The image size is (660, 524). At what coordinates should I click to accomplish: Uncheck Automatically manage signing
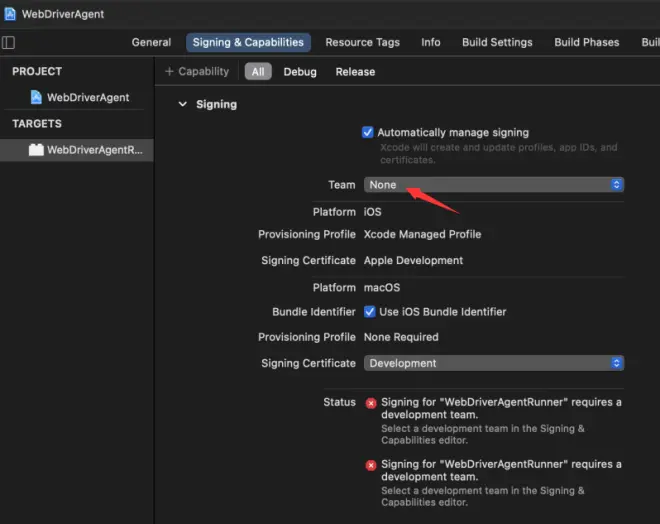[367, 132]
